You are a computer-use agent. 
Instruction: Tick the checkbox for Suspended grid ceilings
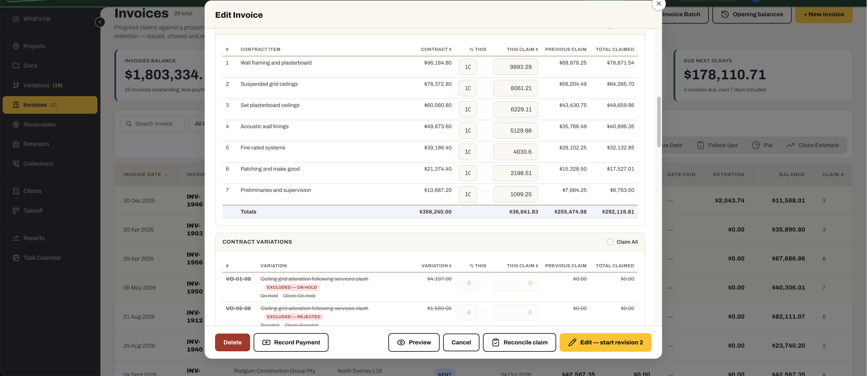pos(483,88)
